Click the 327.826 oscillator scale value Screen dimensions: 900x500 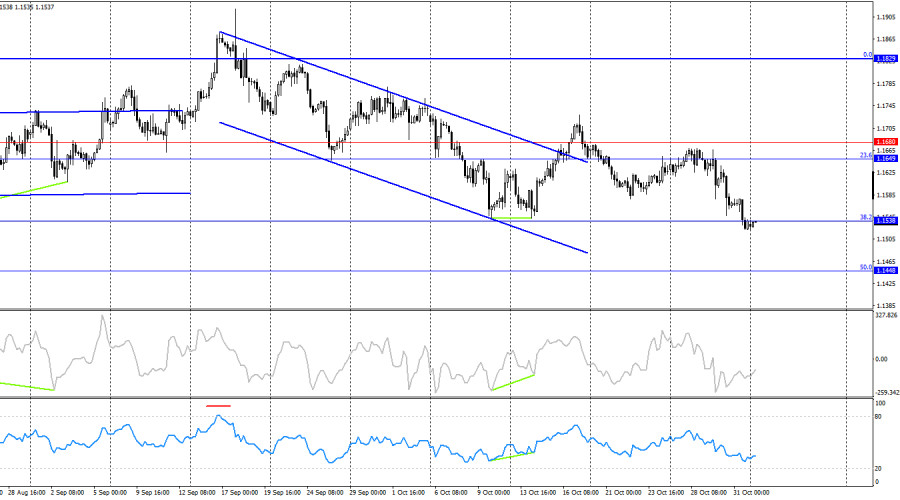[x=886, y=315]
